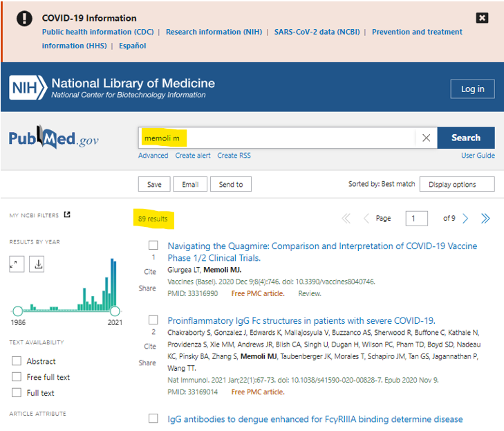504x431 pixels.
Task: Enable the Abstract text availability filter
Action: [17, 361]
